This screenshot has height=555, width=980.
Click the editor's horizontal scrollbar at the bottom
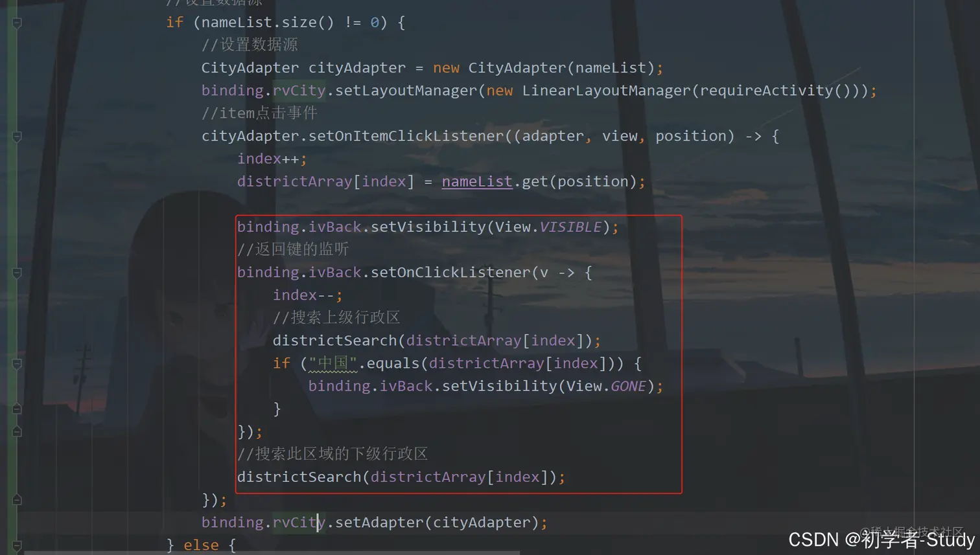[272, 553]
